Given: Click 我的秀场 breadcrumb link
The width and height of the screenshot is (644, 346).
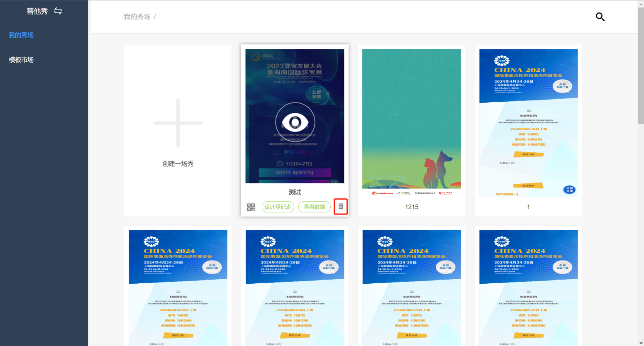Looking at the screenshot, I should coord(137,17).
